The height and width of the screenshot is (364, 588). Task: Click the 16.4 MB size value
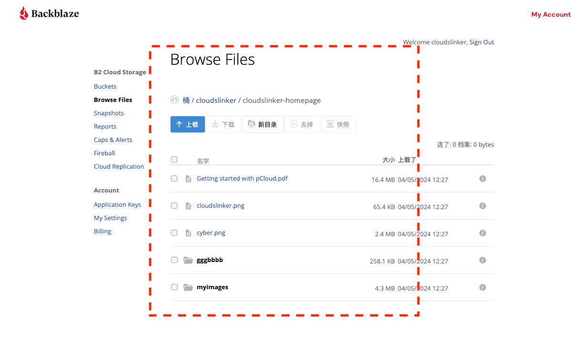click(x=383, y=180)
